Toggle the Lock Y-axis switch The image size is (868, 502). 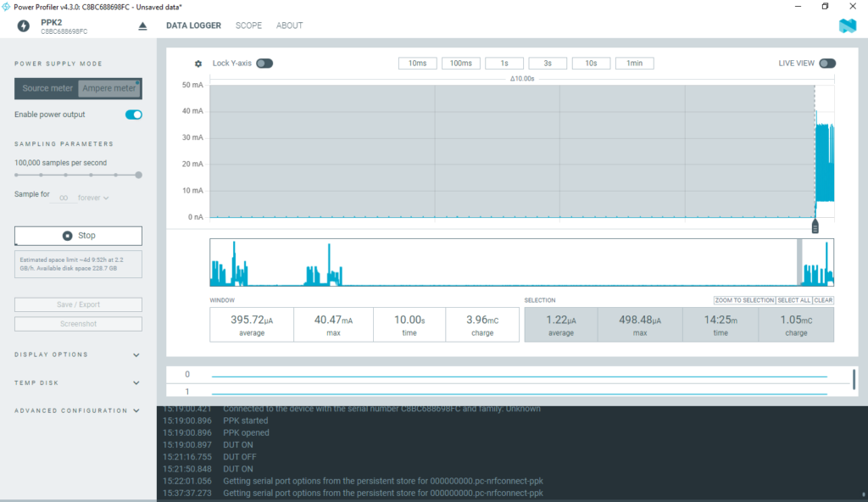(264, 64)
